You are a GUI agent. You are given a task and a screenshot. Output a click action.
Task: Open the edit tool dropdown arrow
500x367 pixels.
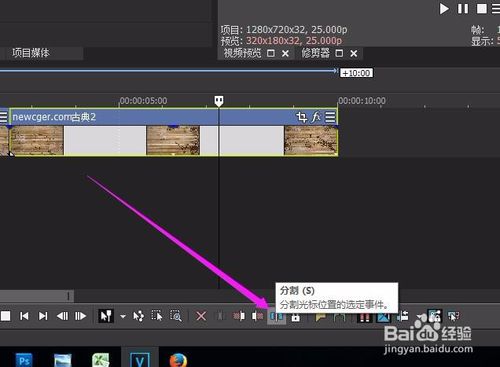[123, 316]
